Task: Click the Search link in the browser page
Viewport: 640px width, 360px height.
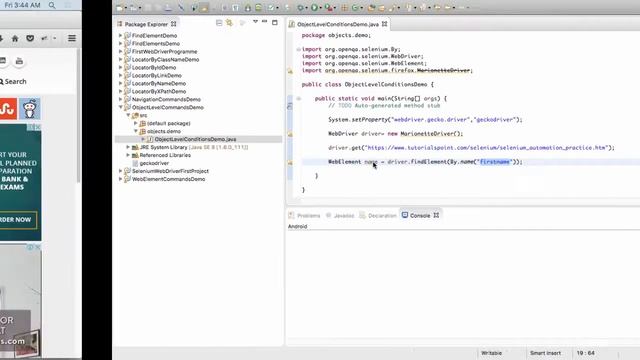Action: [x=13, y=82]
